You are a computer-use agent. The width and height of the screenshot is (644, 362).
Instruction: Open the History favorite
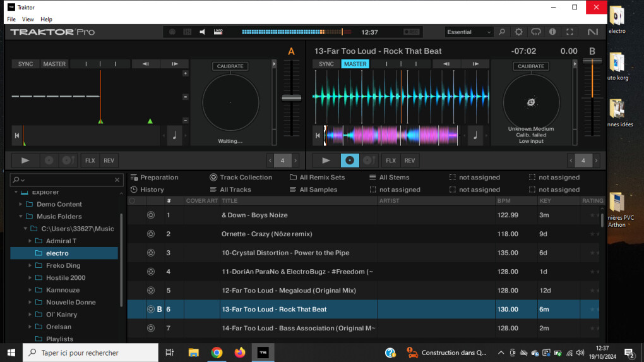147,190
